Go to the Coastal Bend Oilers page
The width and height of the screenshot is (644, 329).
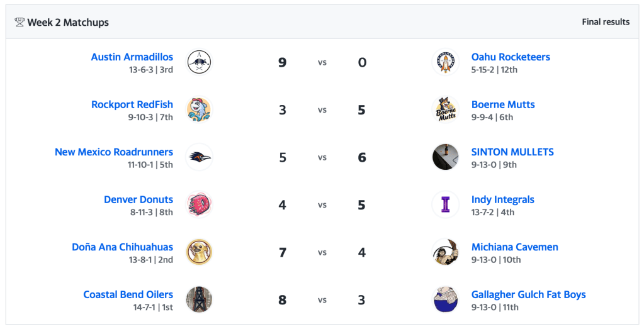click(x=128, y=294)
